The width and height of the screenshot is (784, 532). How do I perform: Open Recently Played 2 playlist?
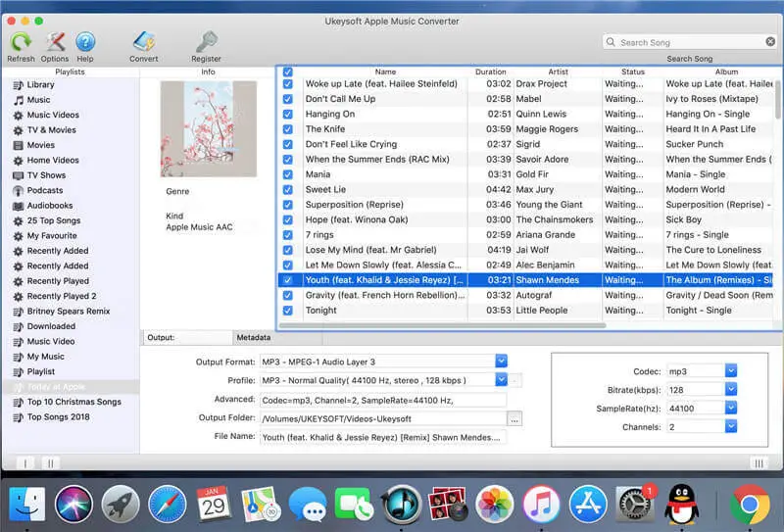click(x=62, y=297)
